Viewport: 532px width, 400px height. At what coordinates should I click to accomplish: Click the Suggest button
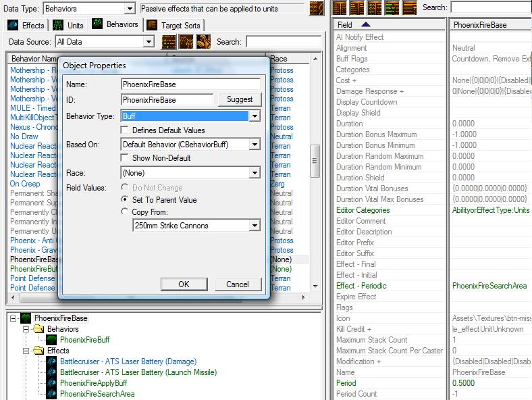click(x=240, y=99)
